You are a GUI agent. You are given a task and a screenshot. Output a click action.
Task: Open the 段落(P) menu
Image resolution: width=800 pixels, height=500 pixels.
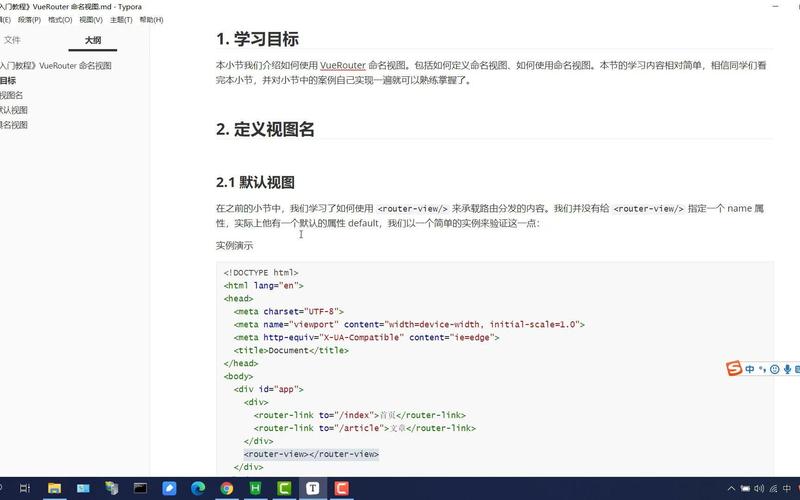[29, 19]
